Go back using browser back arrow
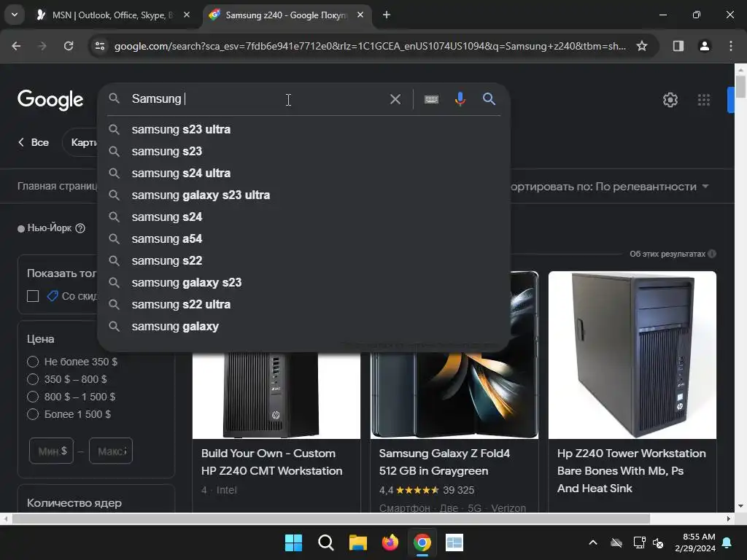Viewport: 747px width, 560px height. point(16,46)
